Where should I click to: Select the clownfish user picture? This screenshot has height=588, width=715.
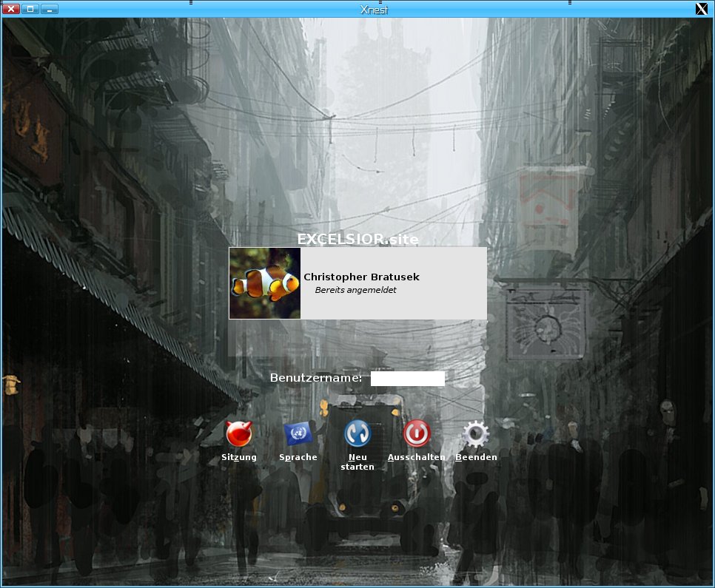(265, 283)
